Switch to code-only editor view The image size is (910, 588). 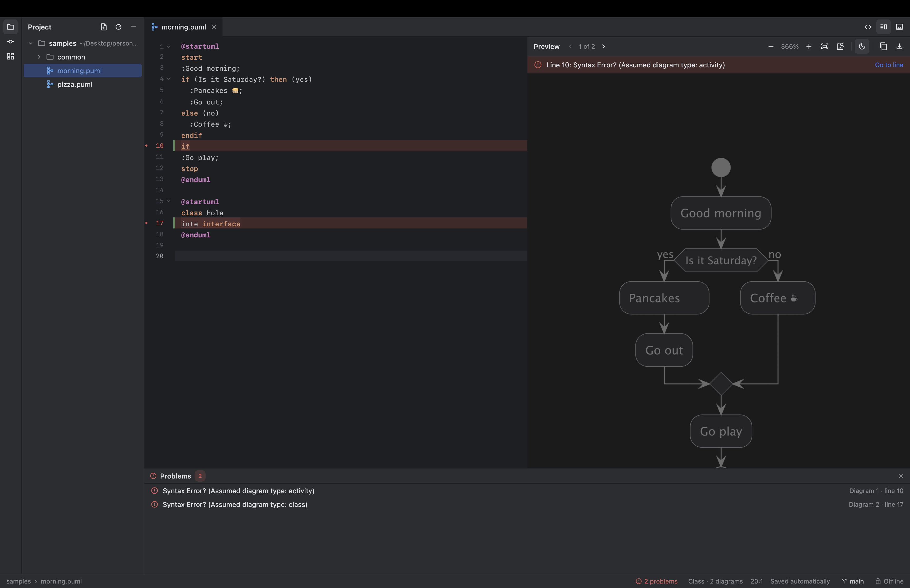coord(868,27)
